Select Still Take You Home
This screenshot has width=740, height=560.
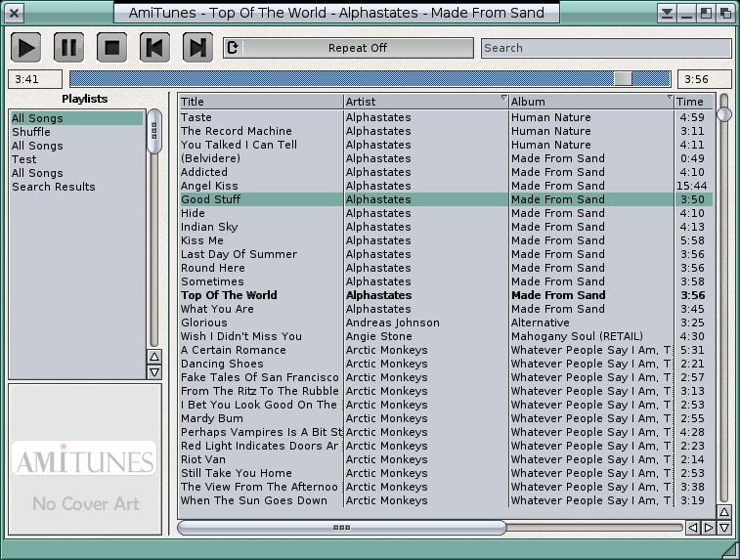coord(446,473)
